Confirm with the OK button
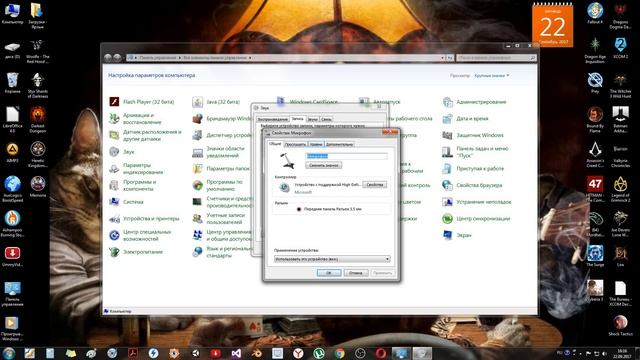The height and width of the screenshot is (360, 640). [329, 273]
